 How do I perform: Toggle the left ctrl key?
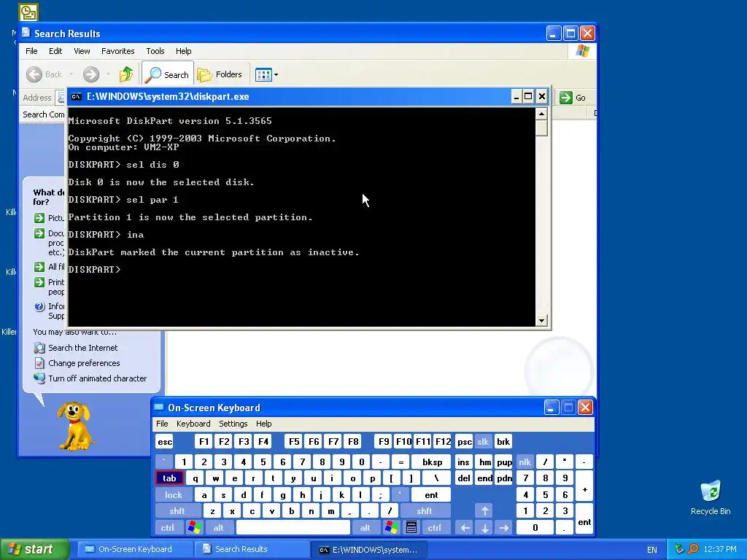(x=167, y=528)
